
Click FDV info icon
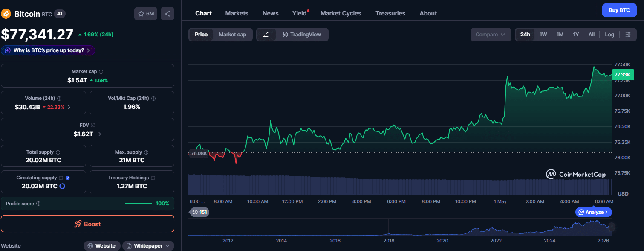[93, 125]
